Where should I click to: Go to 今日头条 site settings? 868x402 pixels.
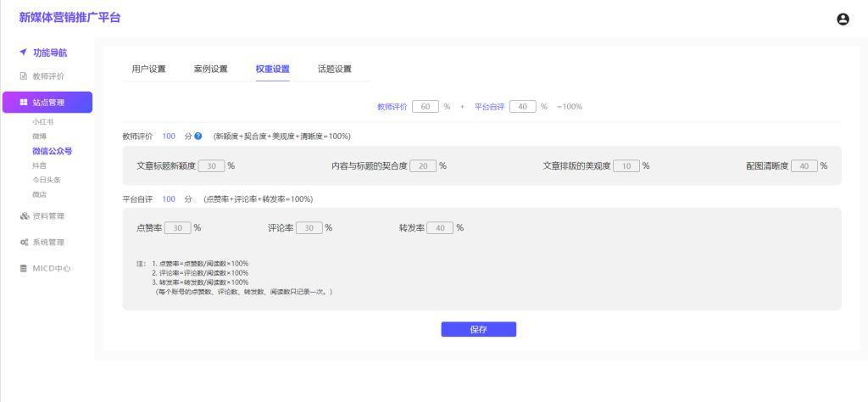pos(47,180)
